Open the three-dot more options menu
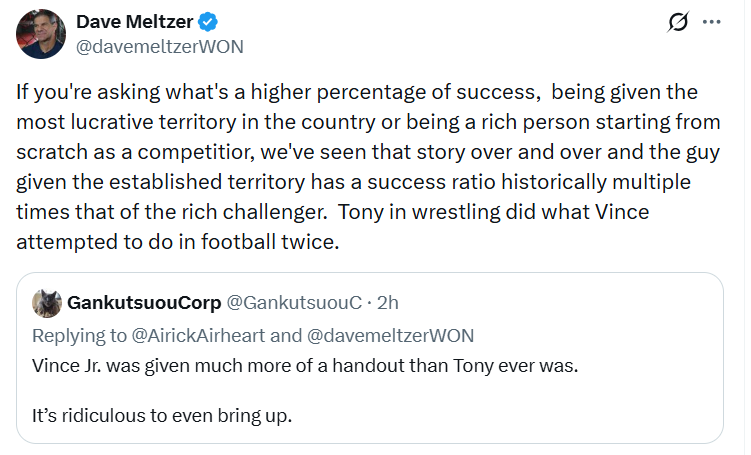This screenshot has width=751, height=455. pyautogui.click(x=710, y=22)
